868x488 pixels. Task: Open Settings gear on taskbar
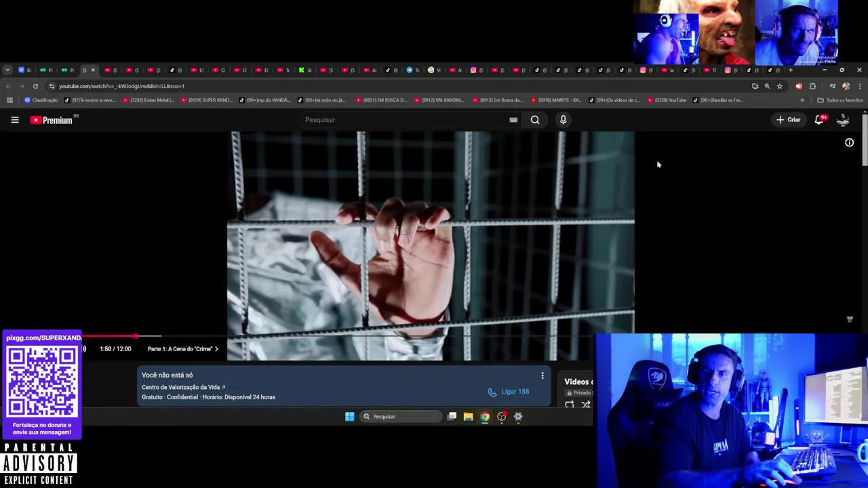point(518,417)
